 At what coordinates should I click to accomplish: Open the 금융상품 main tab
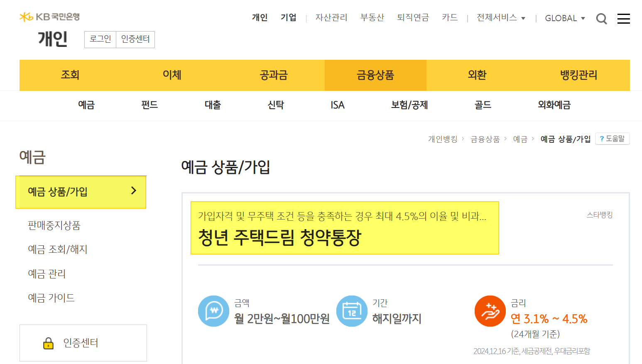point(375,75)
